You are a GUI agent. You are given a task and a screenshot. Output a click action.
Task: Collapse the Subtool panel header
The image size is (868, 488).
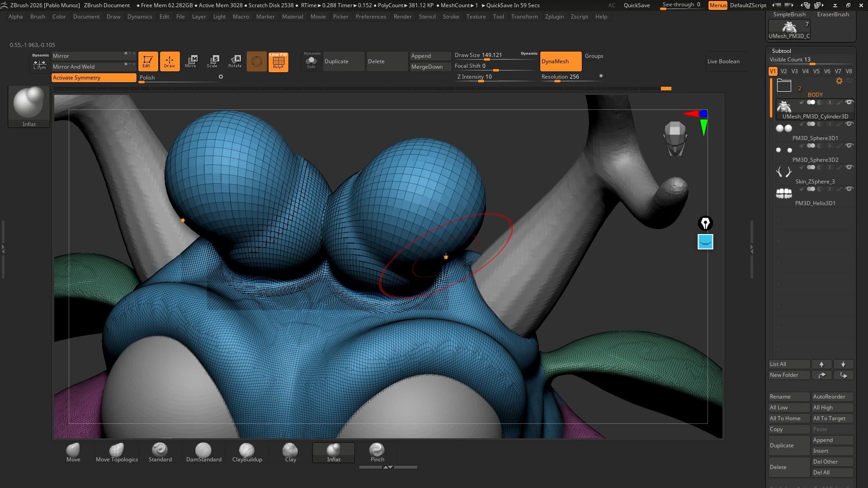point(782,51)
